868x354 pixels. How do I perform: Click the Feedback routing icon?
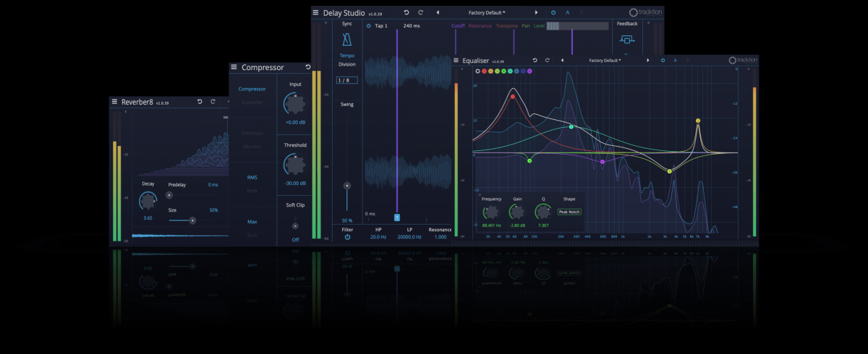pyautogui.click(x=627, y=40)
